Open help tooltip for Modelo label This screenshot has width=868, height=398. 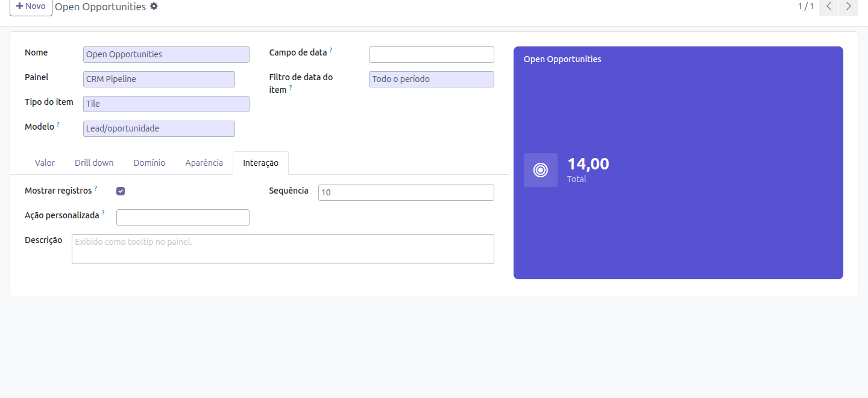[58, 124]
